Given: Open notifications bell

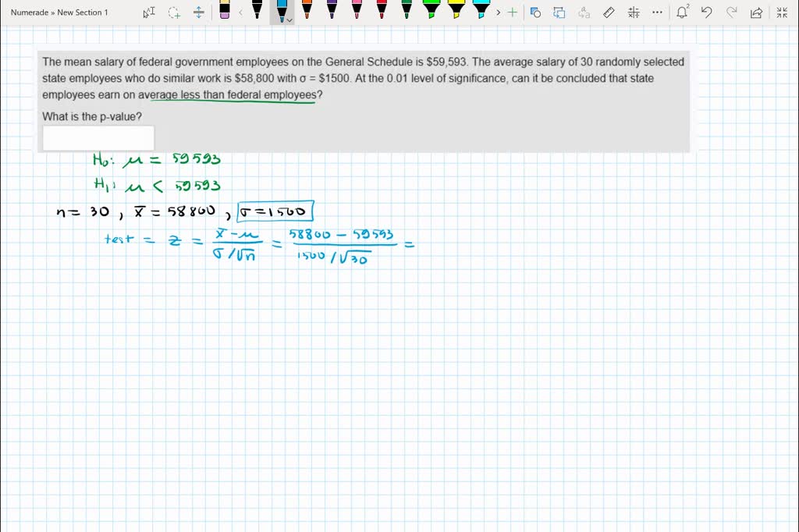Looking at the screenshot, I should tap(682, 12).
